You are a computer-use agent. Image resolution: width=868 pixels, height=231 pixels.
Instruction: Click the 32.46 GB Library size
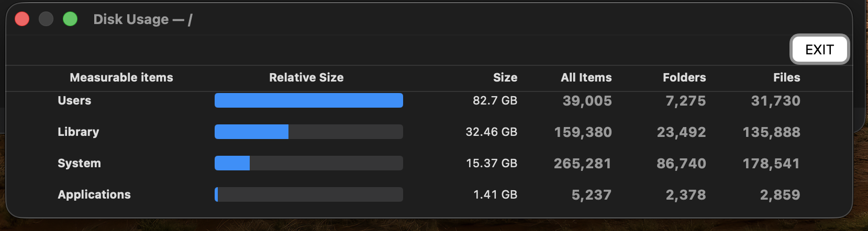(x=492, y=132)
